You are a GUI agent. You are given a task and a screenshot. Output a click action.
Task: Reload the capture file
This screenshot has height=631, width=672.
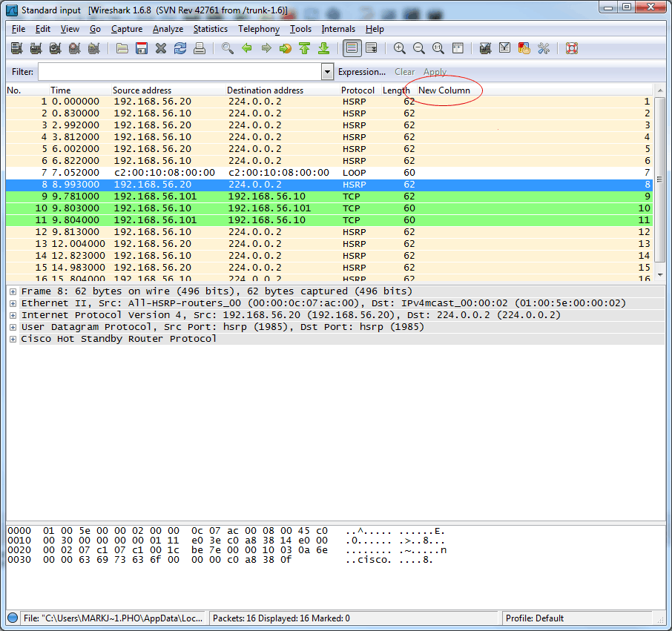click(x=180, y=48)
